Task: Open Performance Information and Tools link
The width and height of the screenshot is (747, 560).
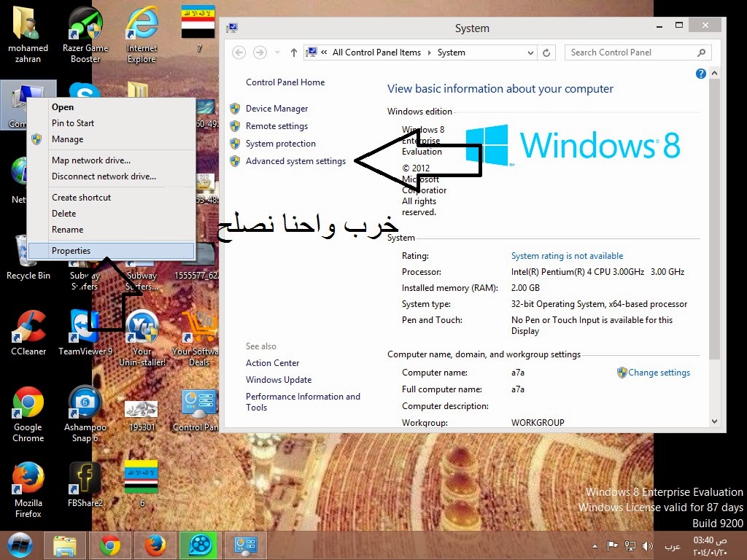Action: [303, 402]
